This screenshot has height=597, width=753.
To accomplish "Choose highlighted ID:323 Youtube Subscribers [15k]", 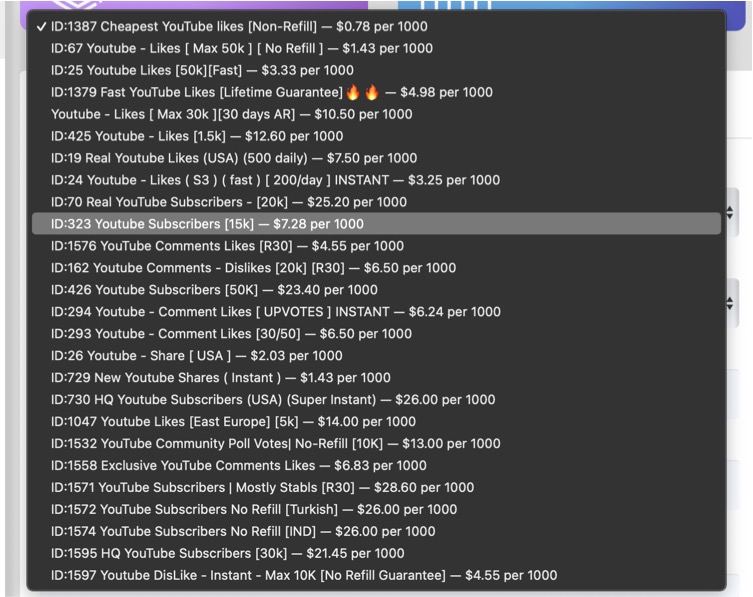I will pos(376,224).
